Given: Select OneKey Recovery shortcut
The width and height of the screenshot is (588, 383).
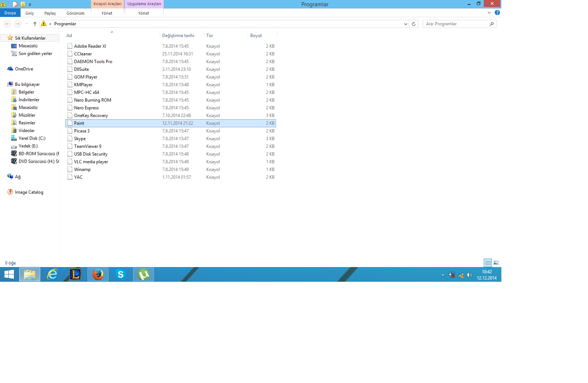Looking at the screenshot, I should point(171,116).
